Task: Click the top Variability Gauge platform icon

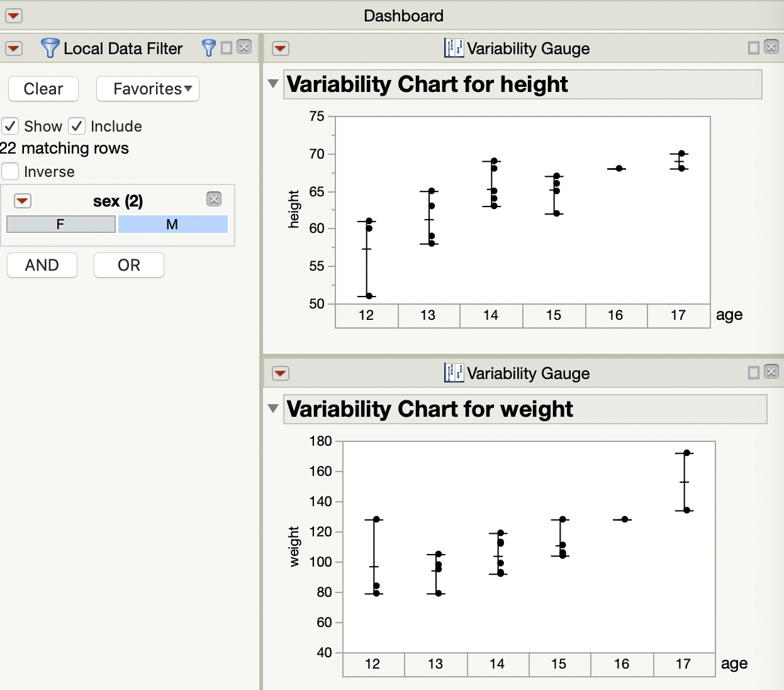Action: 454,48
